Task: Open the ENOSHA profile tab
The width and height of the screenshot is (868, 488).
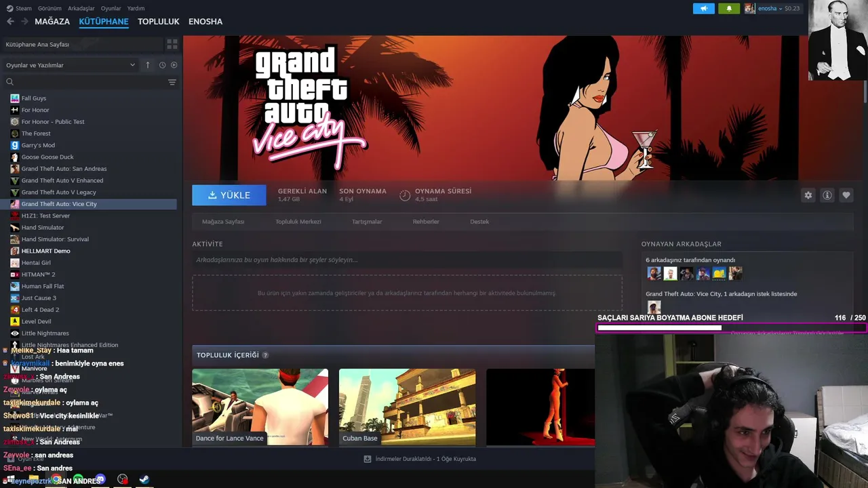Action: tap(205, 22)
